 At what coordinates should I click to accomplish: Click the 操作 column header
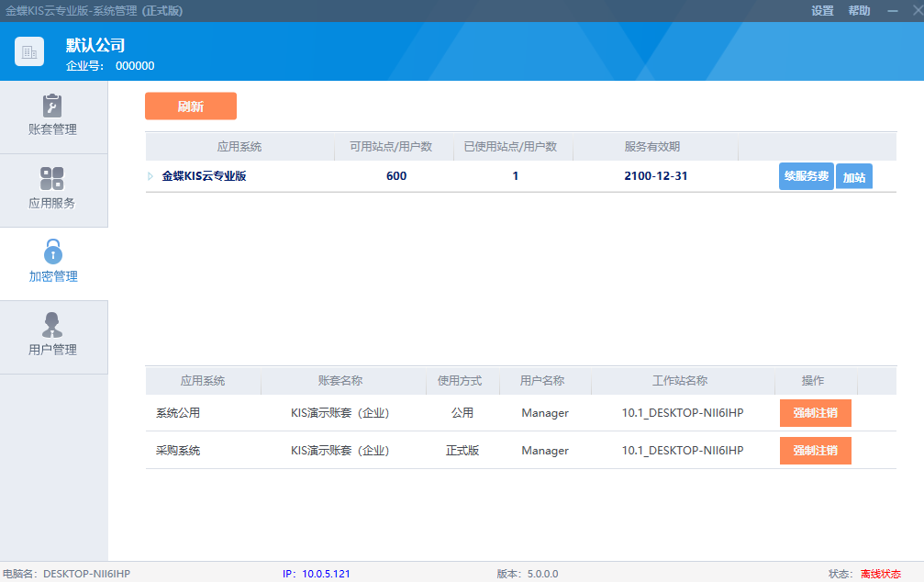click(813, 381)
